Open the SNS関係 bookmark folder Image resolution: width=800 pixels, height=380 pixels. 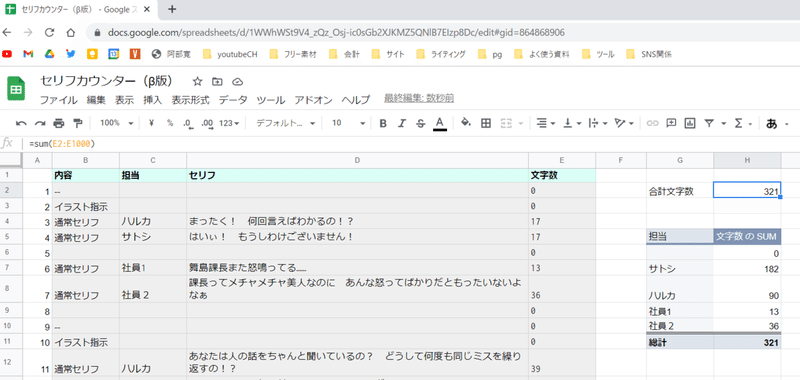pos(649,54)
